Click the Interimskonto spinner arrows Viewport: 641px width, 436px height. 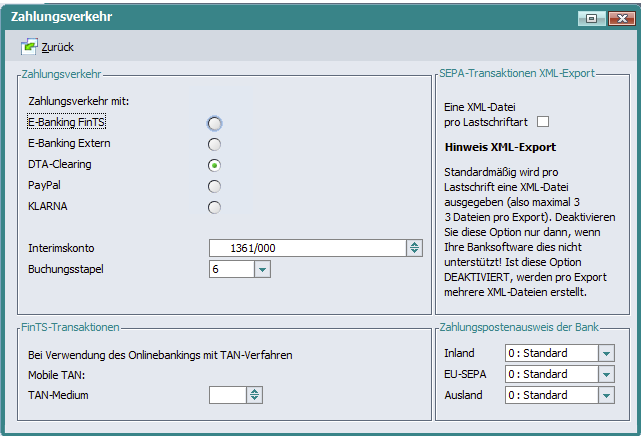[414, 248]
